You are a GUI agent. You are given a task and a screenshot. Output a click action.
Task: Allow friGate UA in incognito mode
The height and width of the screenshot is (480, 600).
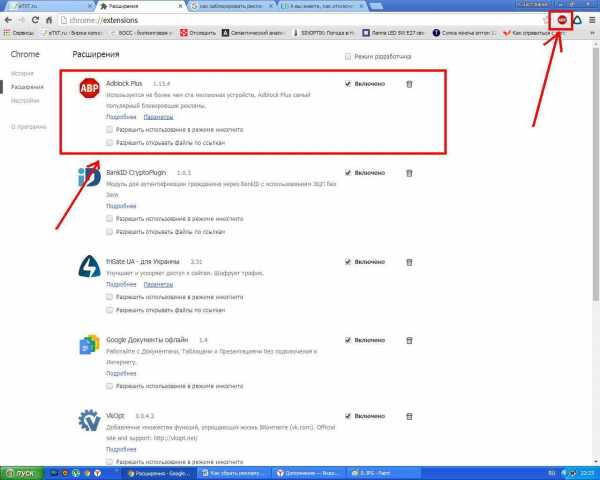click(109, 297)
